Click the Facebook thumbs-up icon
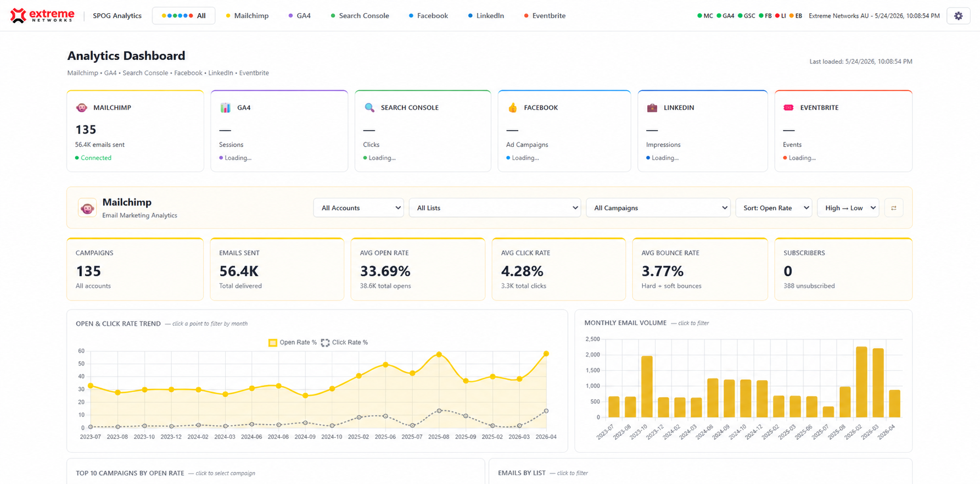 512,108
